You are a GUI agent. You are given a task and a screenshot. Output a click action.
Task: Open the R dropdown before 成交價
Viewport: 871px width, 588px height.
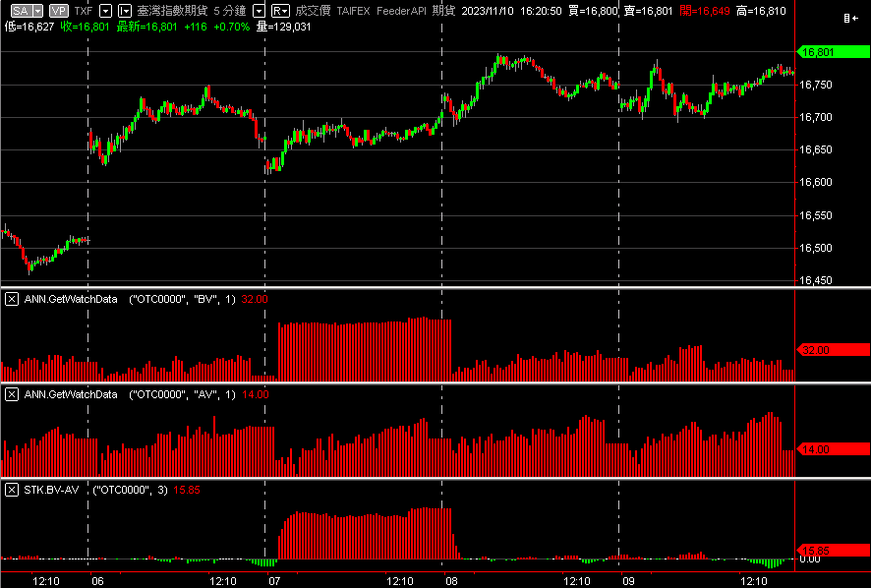pos(280,11)
